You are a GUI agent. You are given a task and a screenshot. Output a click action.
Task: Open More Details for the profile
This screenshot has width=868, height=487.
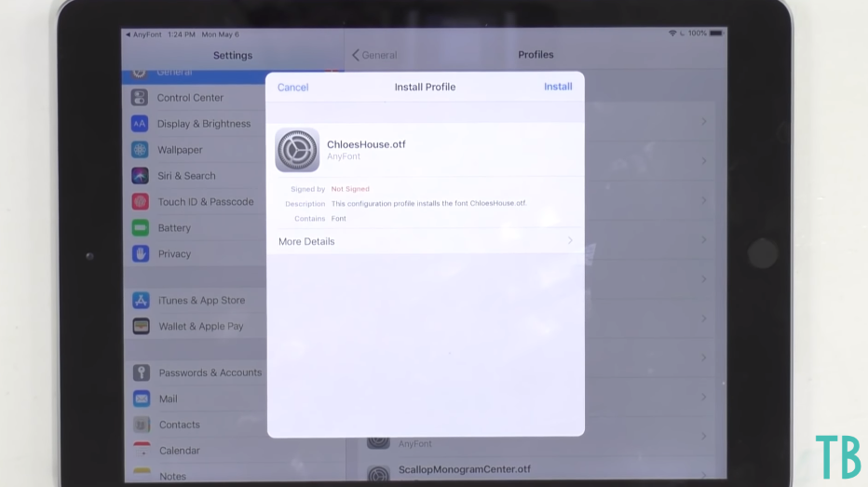point(425,241)
